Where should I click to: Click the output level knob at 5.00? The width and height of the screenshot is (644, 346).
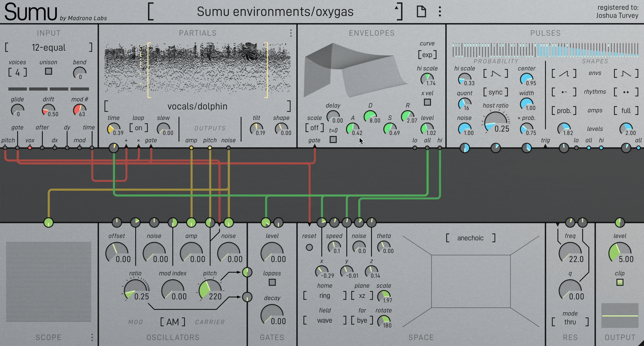coord(620,253)
